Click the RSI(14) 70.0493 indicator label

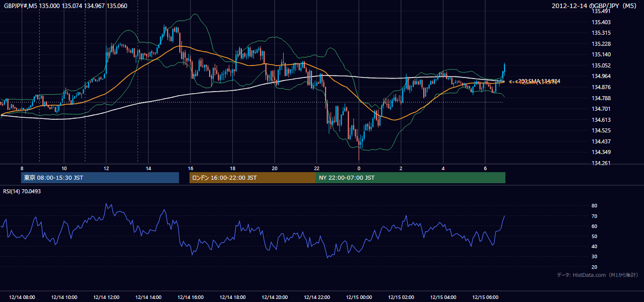[22, 191]
